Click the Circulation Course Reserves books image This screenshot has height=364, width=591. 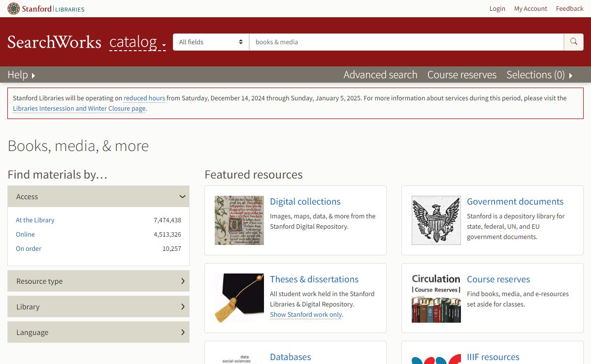436,298
